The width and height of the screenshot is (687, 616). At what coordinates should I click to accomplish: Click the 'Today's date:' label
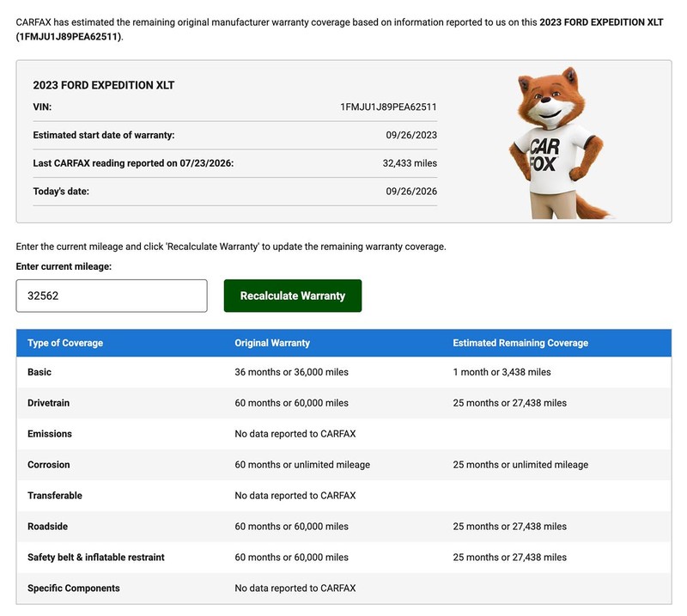61,191
